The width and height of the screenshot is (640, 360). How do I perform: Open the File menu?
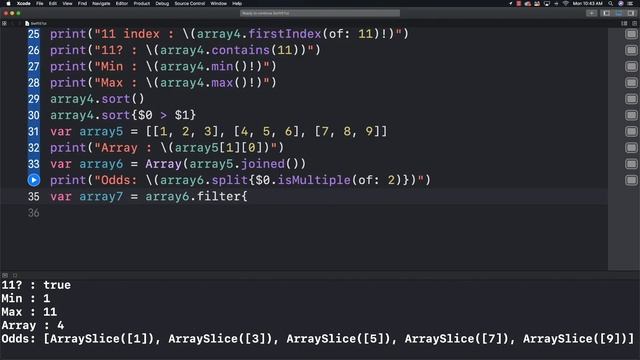pos(40,3)
